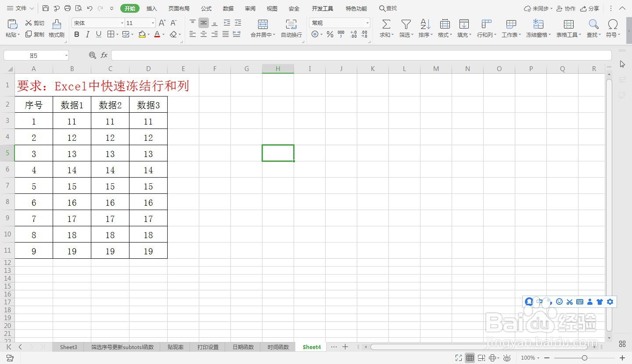Screen dimensions: 632x364
Task: Open the 符号 symbol omega icon
Action: pos(613,24)
